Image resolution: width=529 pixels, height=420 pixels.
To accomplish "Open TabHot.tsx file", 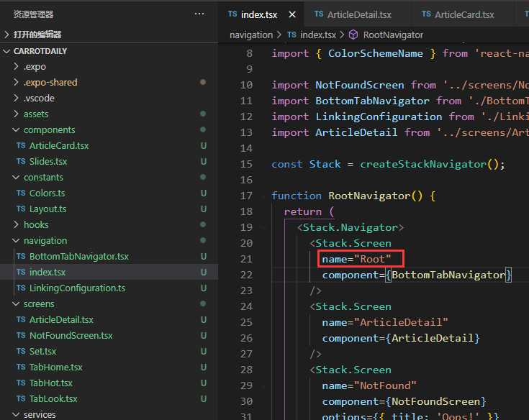I will [50, 383].
